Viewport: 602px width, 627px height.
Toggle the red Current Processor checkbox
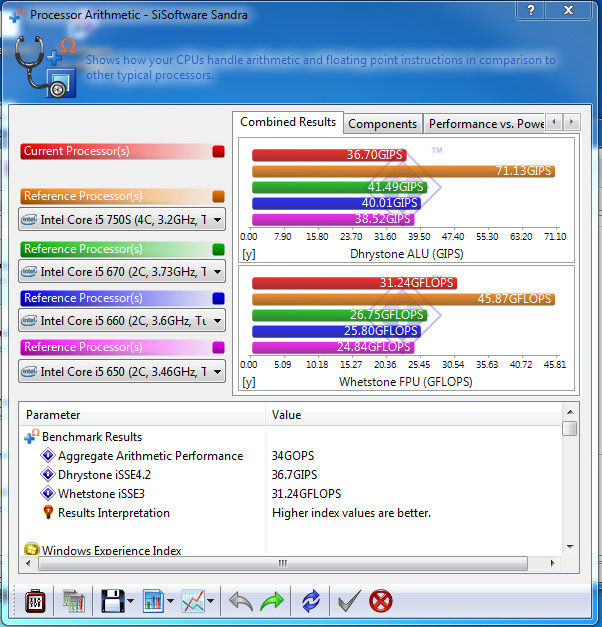218,152
